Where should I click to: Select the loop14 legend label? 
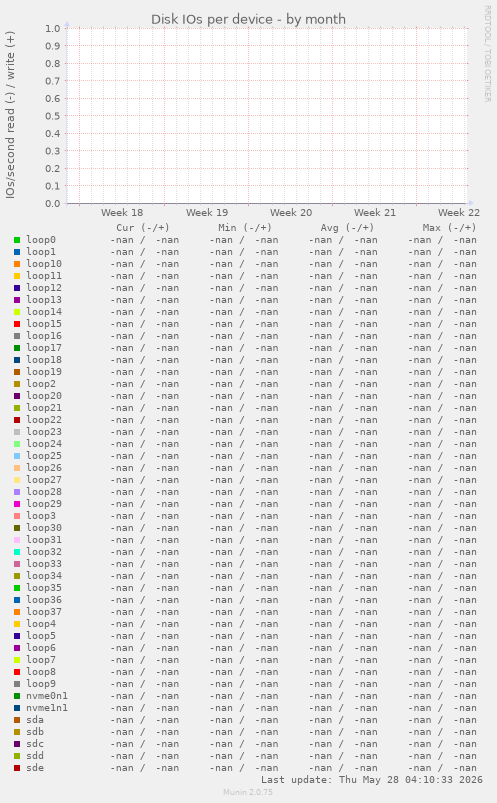[x=44, y=312]
